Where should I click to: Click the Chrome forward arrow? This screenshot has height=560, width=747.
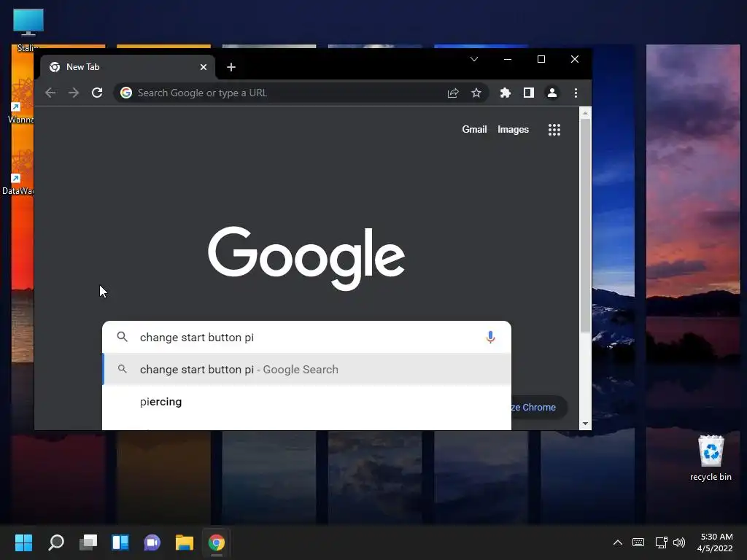click(74, 93)
